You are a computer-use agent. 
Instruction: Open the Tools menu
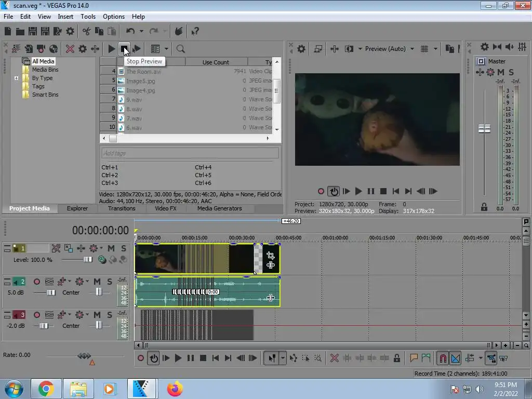[x=88, y=16]
